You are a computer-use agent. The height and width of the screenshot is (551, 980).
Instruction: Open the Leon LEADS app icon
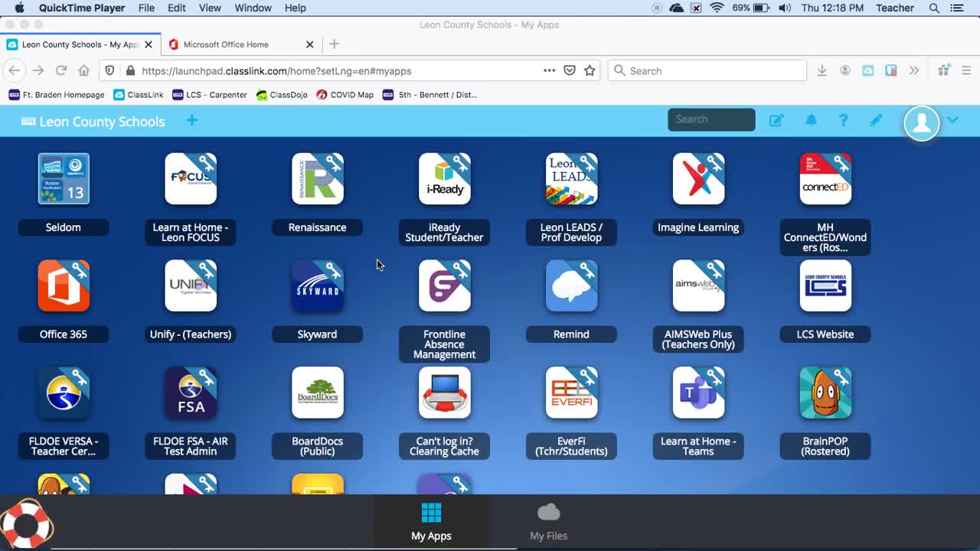click(x=572, y=179)
